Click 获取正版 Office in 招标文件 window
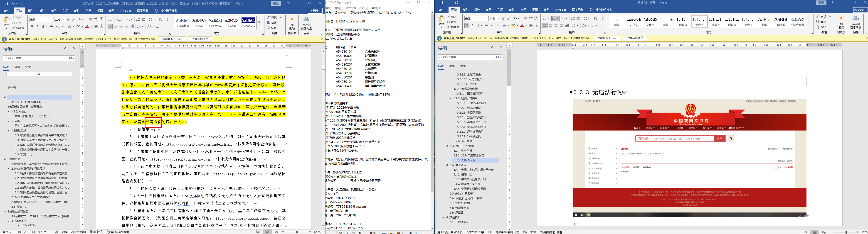 click(x=172, y=39)
